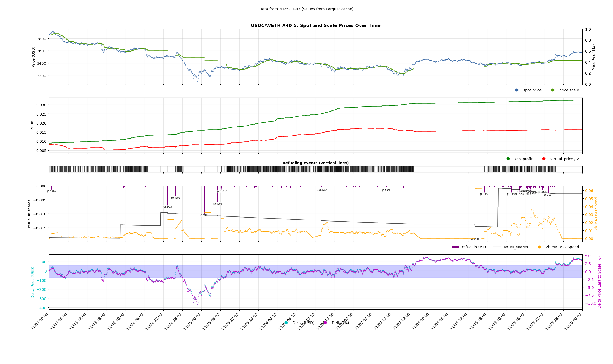613x364 pixels.
Task: Click the Delta Price (USD) axis label
Action: tap(33, 282)
